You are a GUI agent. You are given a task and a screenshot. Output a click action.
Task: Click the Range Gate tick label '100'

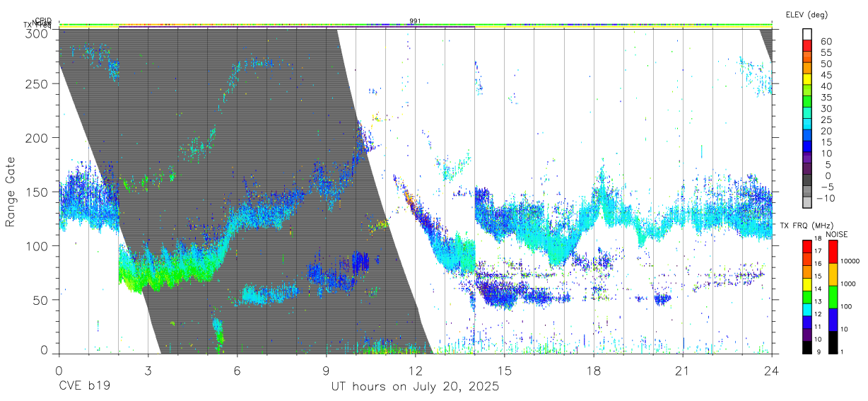(36, 245)
